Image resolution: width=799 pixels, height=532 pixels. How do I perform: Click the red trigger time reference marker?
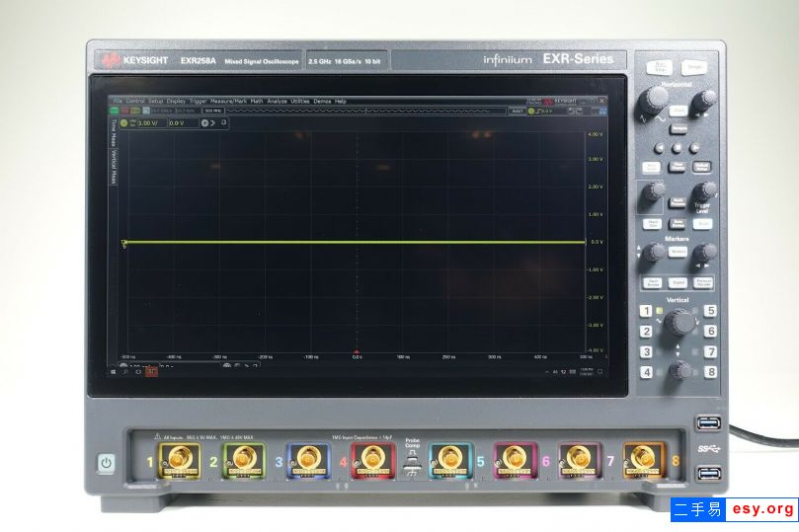(357, 351)
